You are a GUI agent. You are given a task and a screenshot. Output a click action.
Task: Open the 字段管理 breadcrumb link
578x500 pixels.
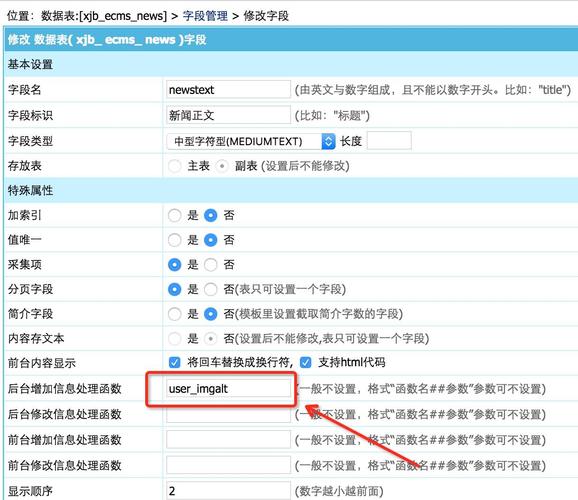pyautogui.click(x=205, y=16)
